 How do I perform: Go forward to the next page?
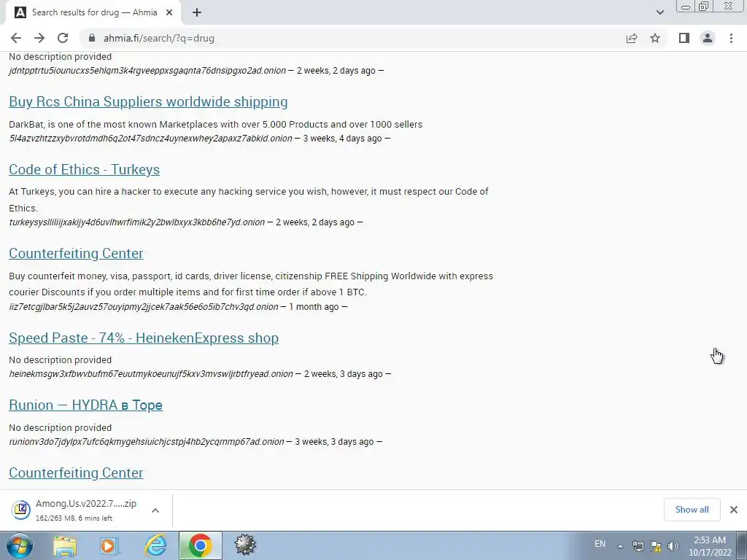tap(39, 38)
